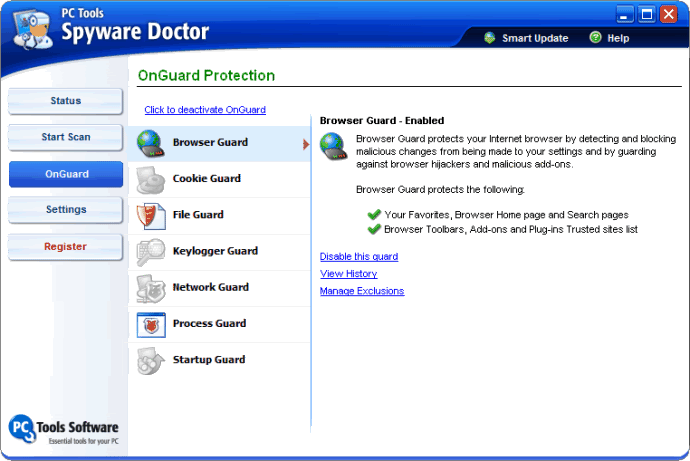
Task: Click the File Guard shield icon
Action: pyautogui.click(x=151, y=216)
